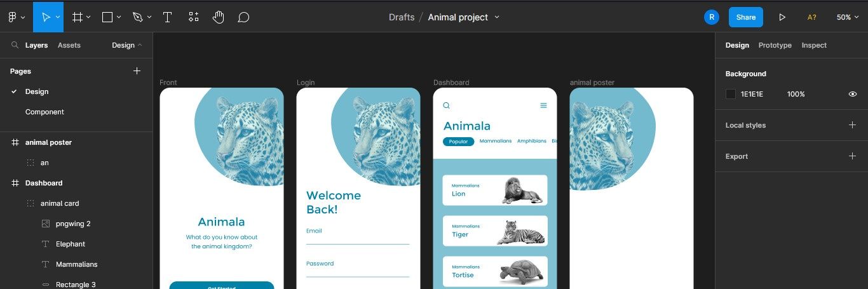
Task: Edit the 1E1E1E hex value
Action: pyautogui.click(x=752, y=94)
